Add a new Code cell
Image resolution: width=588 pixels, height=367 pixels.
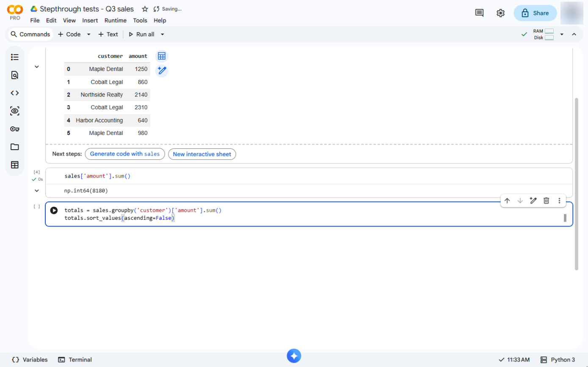point(69,34)
